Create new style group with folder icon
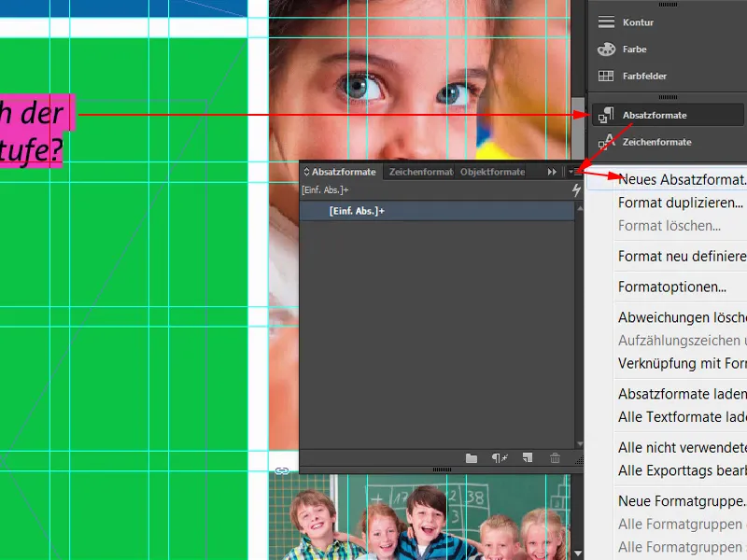This screenshot has height=560, width=747. (472, 458)
